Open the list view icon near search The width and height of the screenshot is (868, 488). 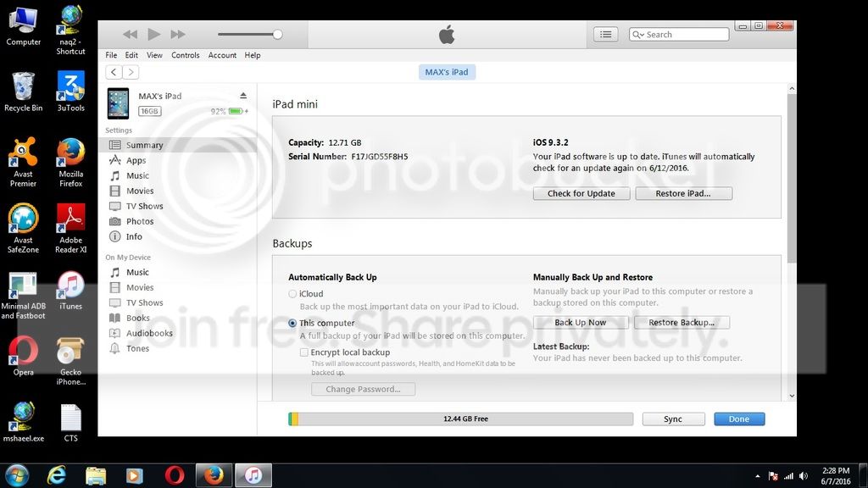pyautogui.click(x=605, y=35)
